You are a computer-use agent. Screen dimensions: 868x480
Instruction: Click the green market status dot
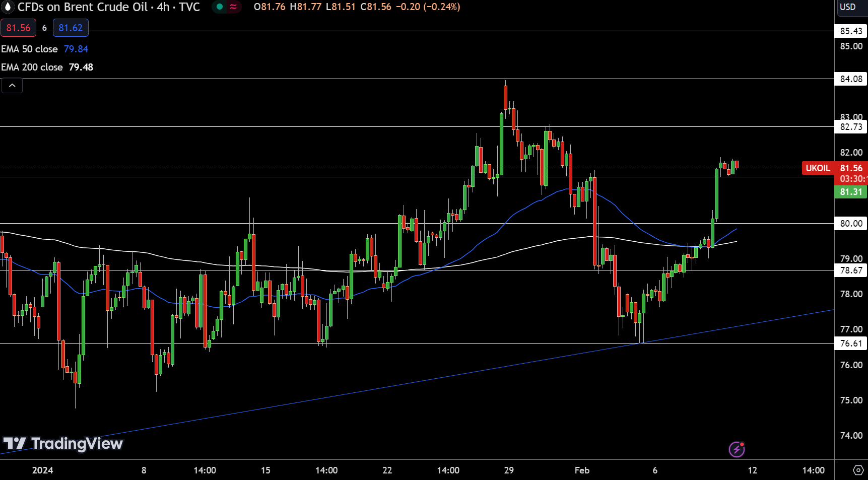tap(219, 7)
